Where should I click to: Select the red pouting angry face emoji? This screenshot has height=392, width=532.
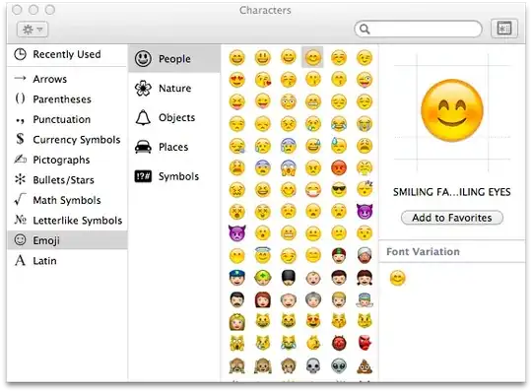tap(339, 167)
